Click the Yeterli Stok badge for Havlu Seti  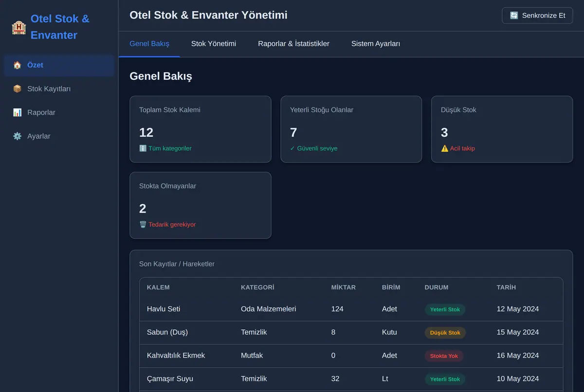tap(445, 310)
